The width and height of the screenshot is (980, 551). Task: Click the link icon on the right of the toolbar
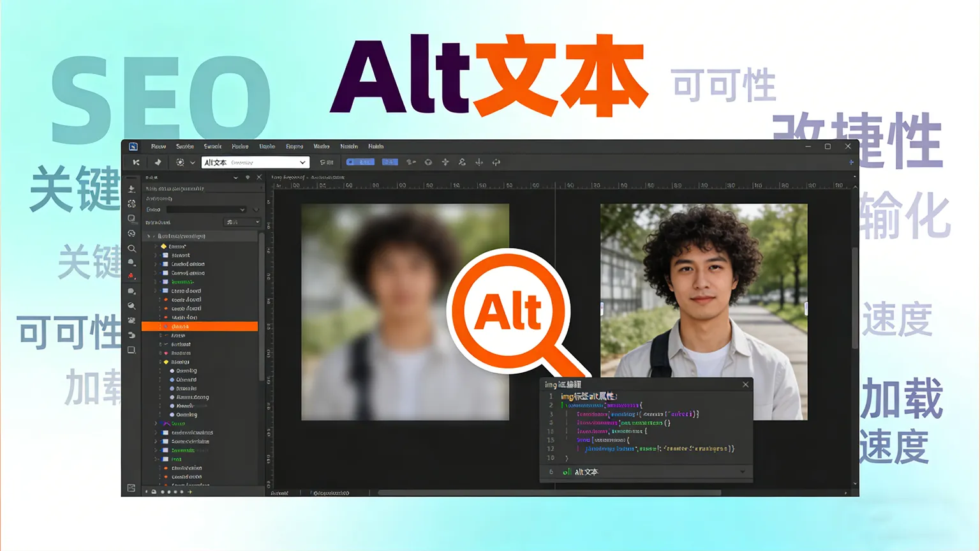pos(462,162)
